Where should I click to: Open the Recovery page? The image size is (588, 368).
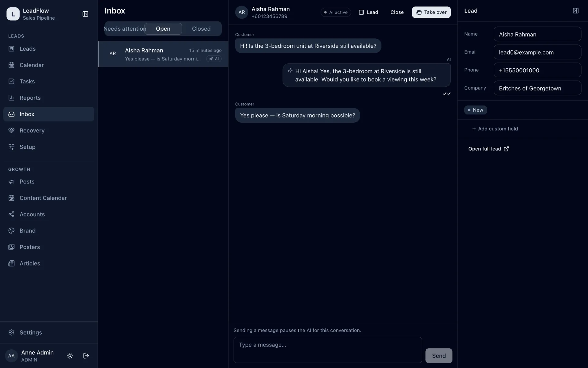pyautogui.click(x=49, y=130)
